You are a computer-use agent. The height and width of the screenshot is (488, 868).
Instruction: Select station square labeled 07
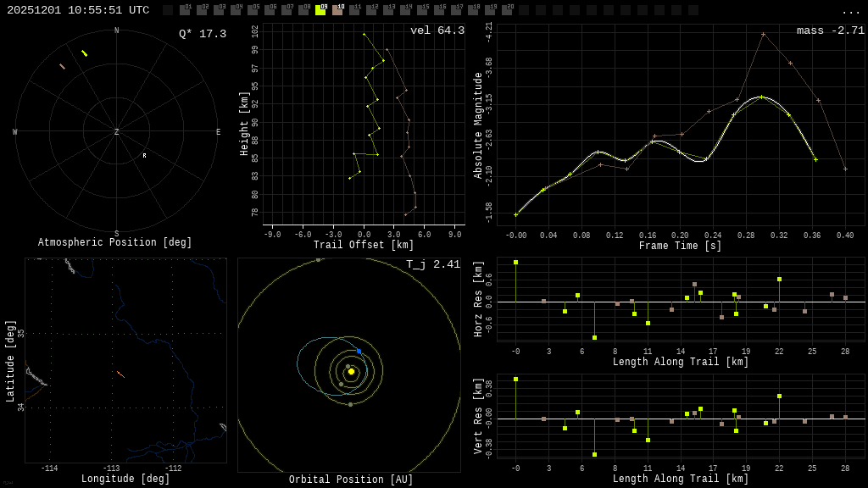[x=287, y=10]
